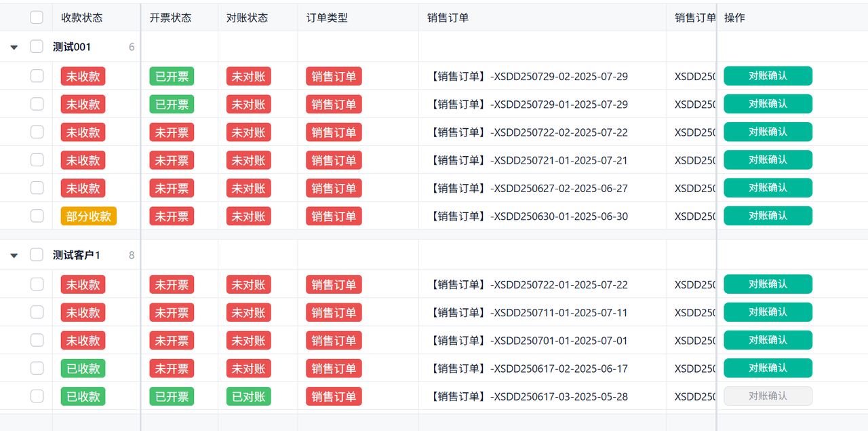Click the 操作 column header

pos(734,18)
